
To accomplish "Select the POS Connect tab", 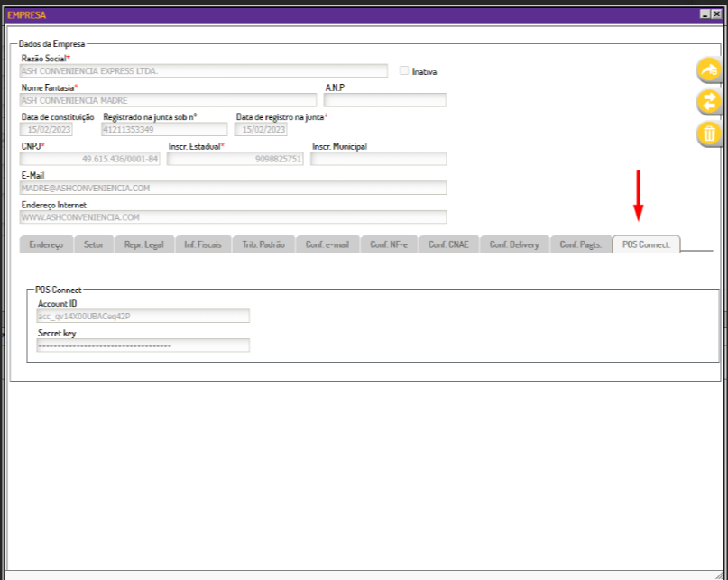I will [x=647, y=244].
